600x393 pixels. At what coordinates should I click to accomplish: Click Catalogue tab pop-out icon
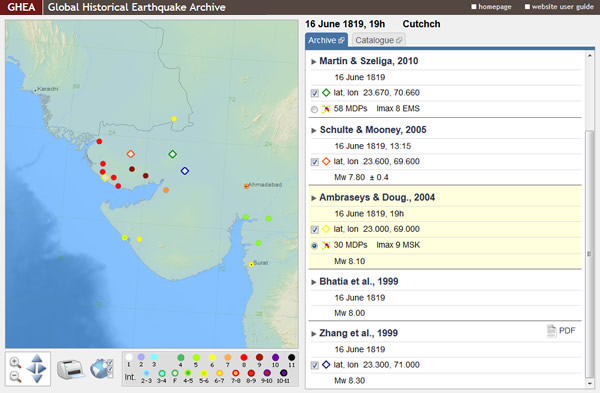click(399, 40)
